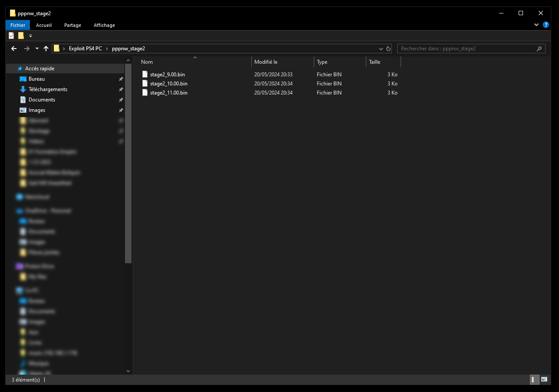The width and height of the screenshot is (559, 392).
Task: Click the Bureau desktop icon
Action: point(23,79)
